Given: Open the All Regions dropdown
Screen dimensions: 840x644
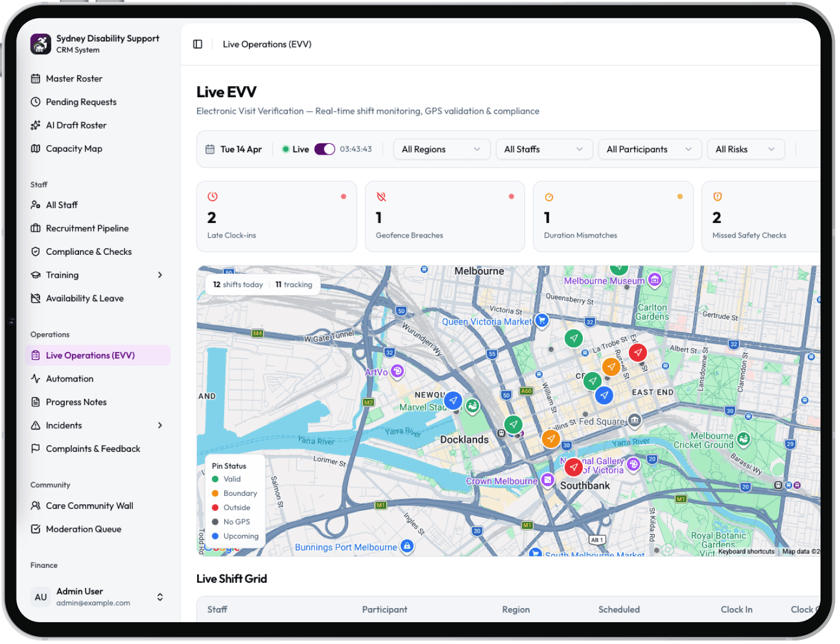Looking at the screenshot, I should pyautogui.click(x=441, y=149).
